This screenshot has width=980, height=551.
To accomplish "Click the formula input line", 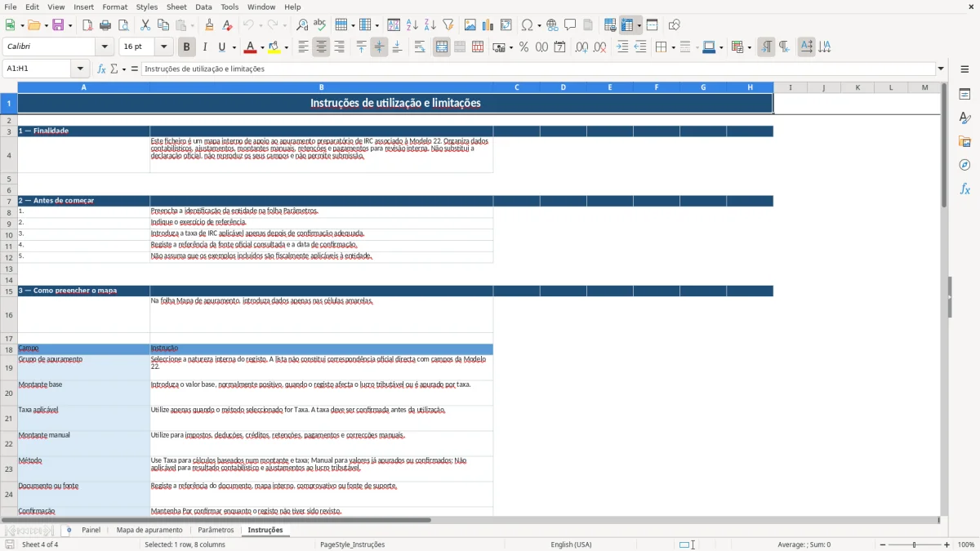I will point(538,69).
